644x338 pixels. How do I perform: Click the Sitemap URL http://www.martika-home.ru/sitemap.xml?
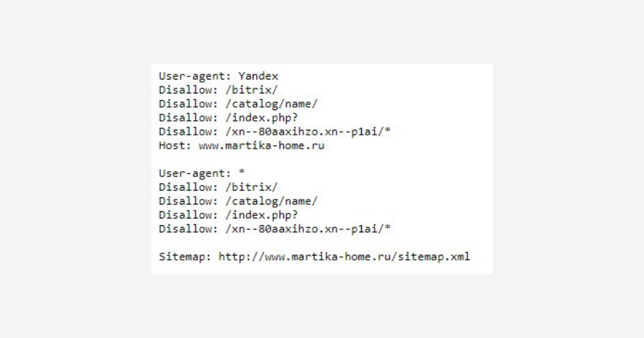tap(344, 256)
